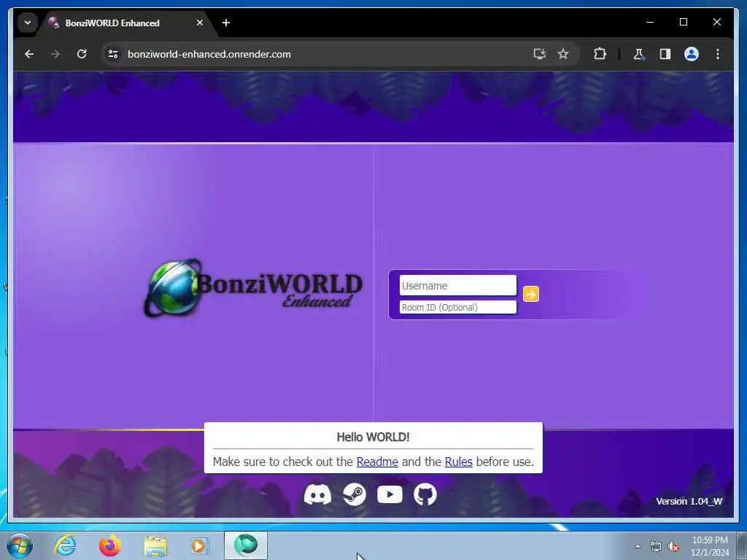Click the Hello WORLD! heading
747x560 pixels.
coord(373,437)
